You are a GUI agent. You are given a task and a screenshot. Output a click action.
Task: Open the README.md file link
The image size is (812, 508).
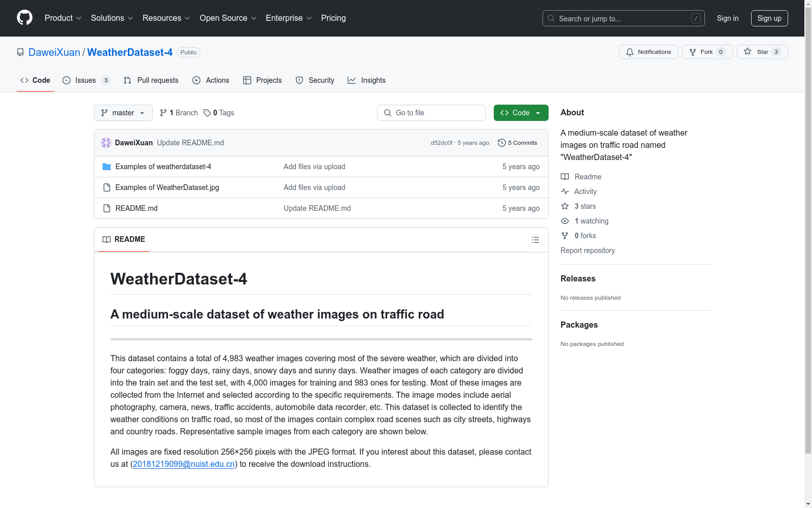[x=137, y=208]
